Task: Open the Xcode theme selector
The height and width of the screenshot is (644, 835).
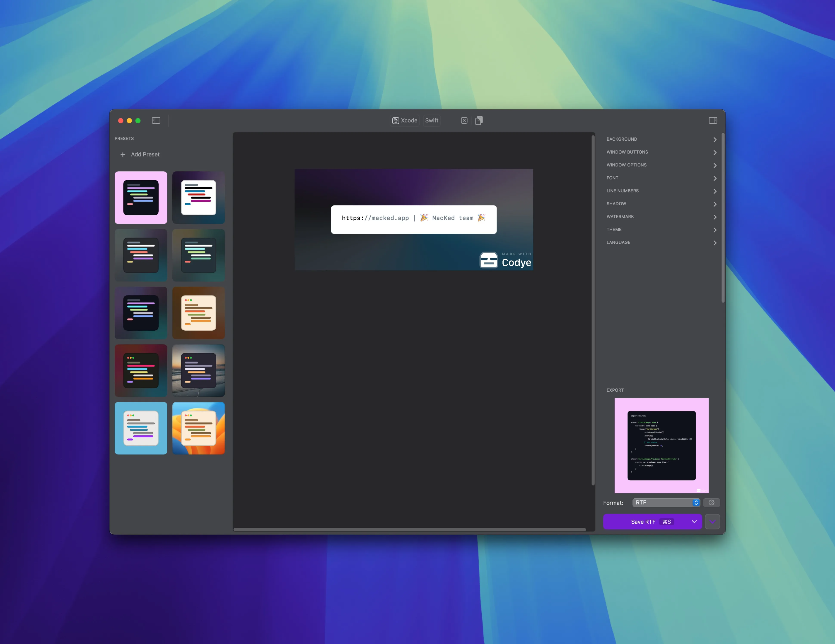Action: pos(405,120)
